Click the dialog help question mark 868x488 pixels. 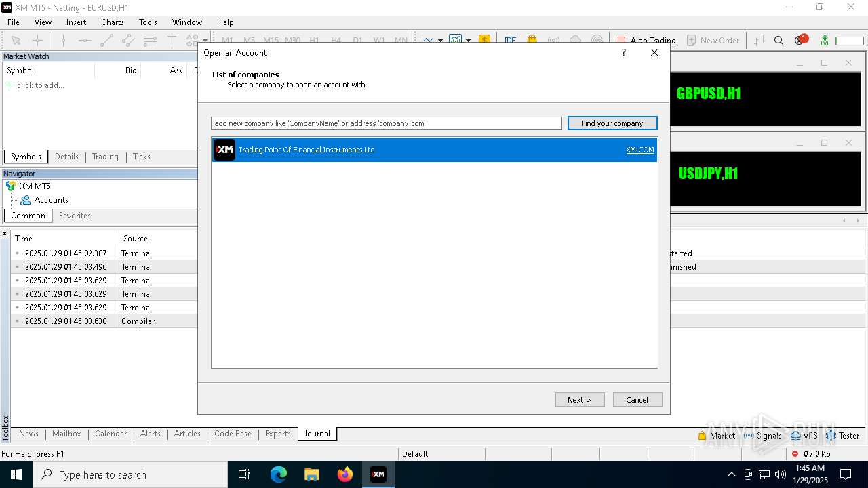click(624, 52)
